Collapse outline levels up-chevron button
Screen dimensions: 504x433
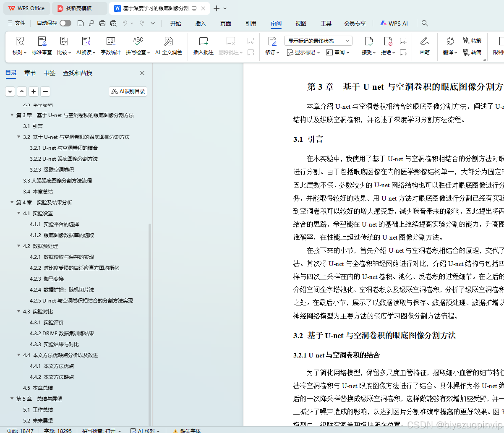point(22,91)
